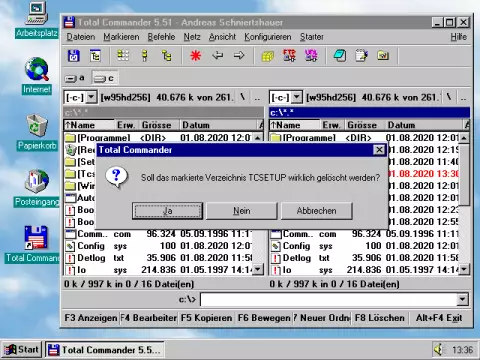Image resolution: width=480 pixels, height=360 pixels.
Task: Select Programme folder in left panel
Action: 158,137
